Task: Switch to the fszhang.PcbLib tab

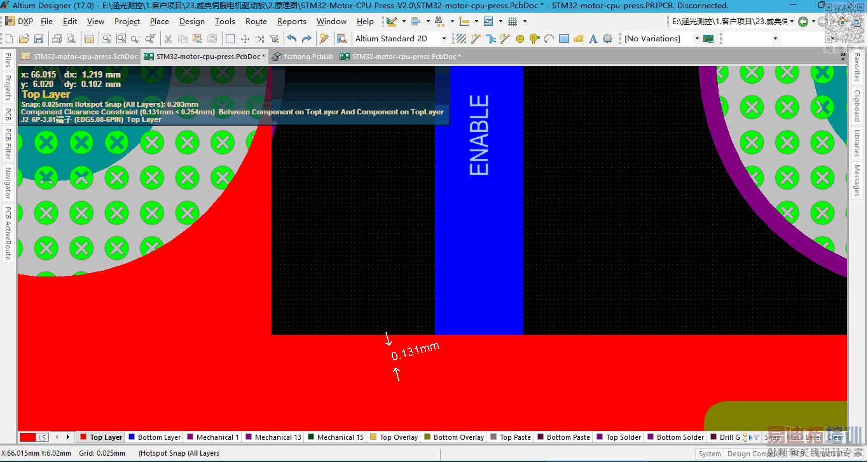Action: point(303,57)
